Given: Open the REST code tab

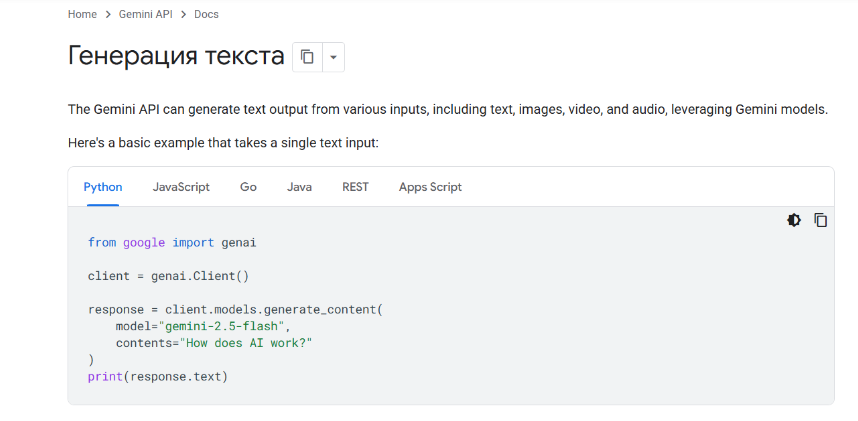Looking at the screenshot, I should 355,187.
